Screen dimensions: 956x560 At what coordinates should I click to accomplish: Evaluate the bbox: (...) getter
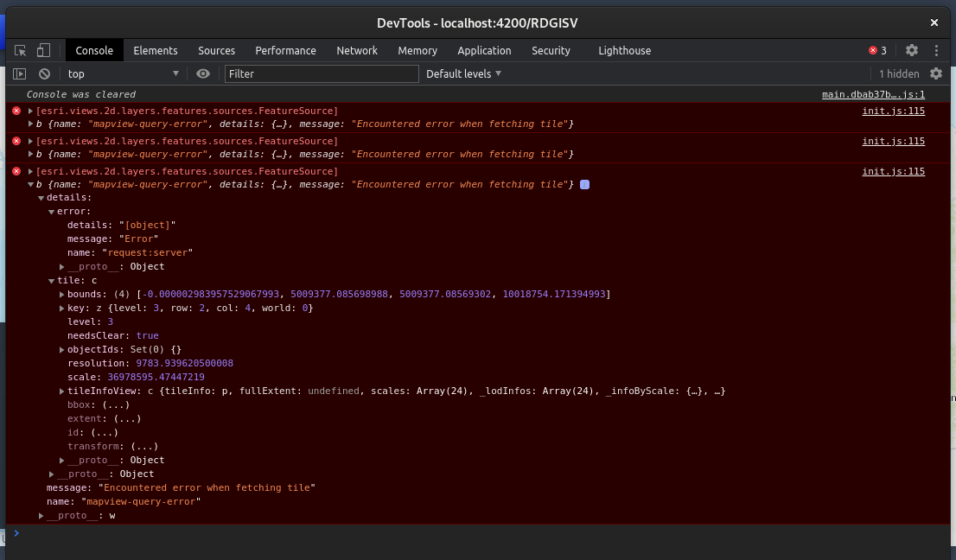pos(116,405)
